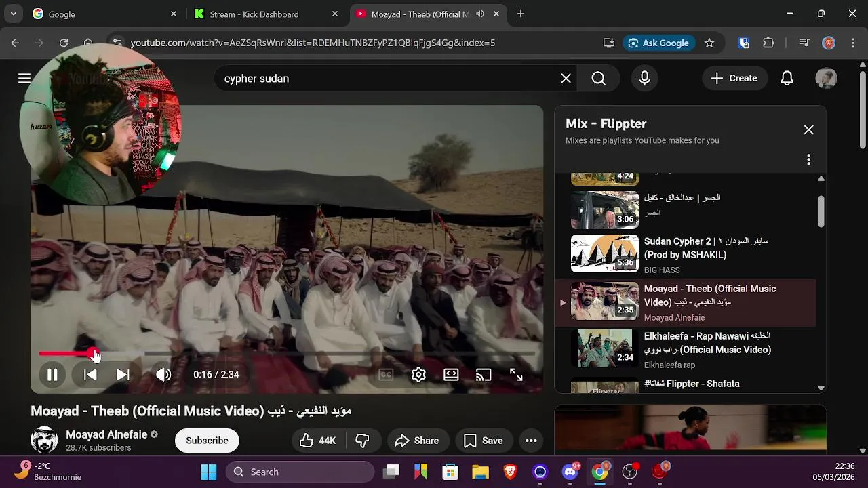Open Mix playlist three-dot options
This screenshot has height=488, width=868.
tap(808, 159)
